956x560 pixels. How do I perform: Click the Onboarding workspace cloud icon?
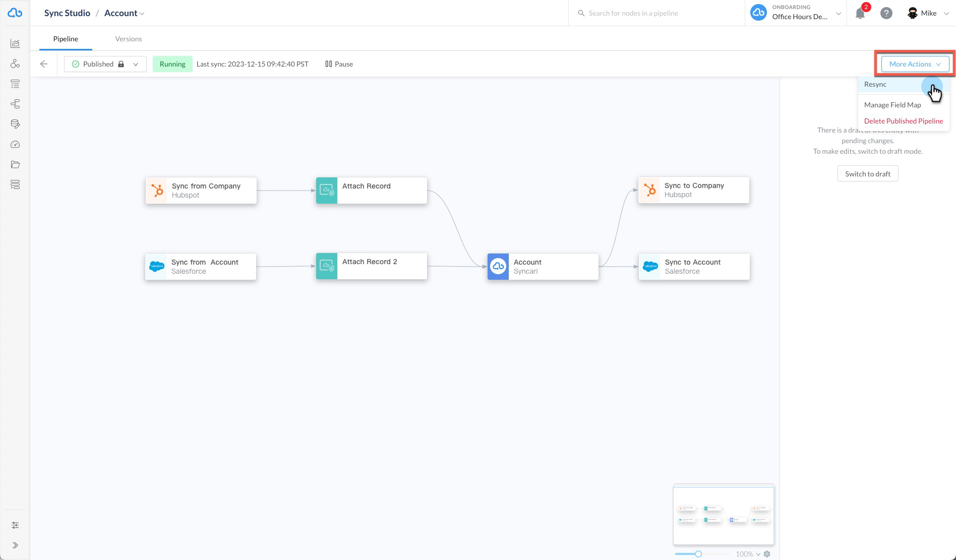(758, 13)
